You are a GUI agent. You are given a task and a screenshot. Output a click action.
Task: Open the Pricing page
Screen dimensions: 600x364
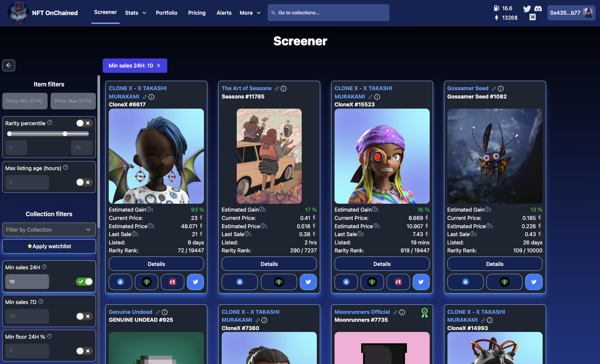pyautogui.click(x=197, y=13)
